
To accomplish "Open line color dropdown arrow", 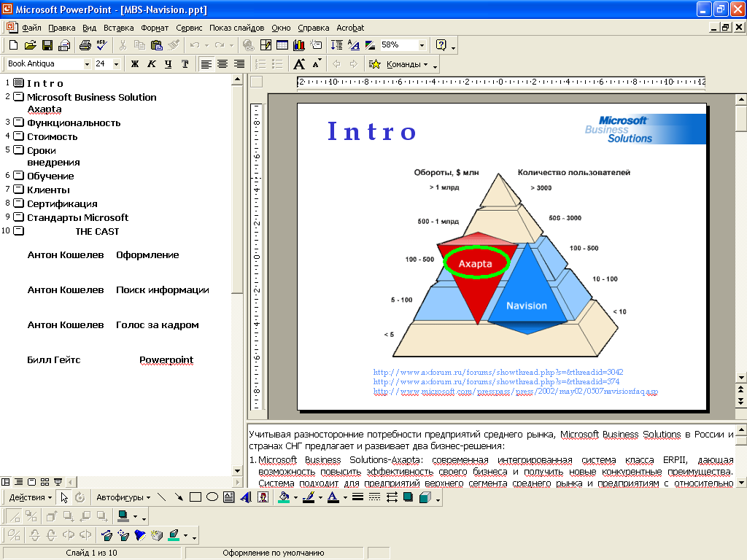I will pos(320,497).
